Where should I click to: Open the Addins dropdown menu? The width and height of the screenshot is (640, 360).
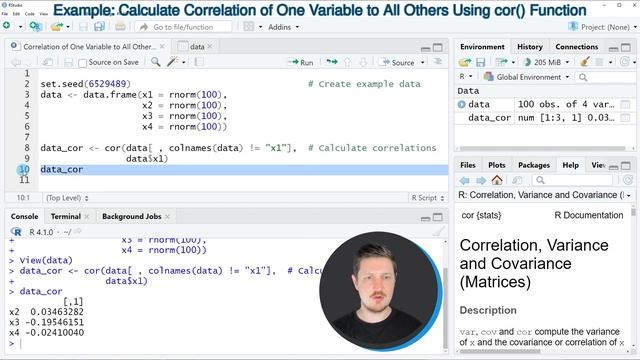(283, 27)
